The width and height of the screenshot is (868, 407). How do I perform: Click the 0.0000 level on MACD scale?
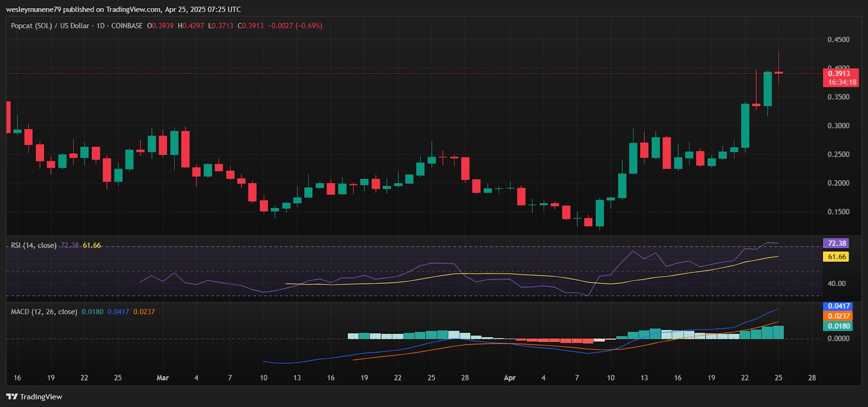pos(838,338)
